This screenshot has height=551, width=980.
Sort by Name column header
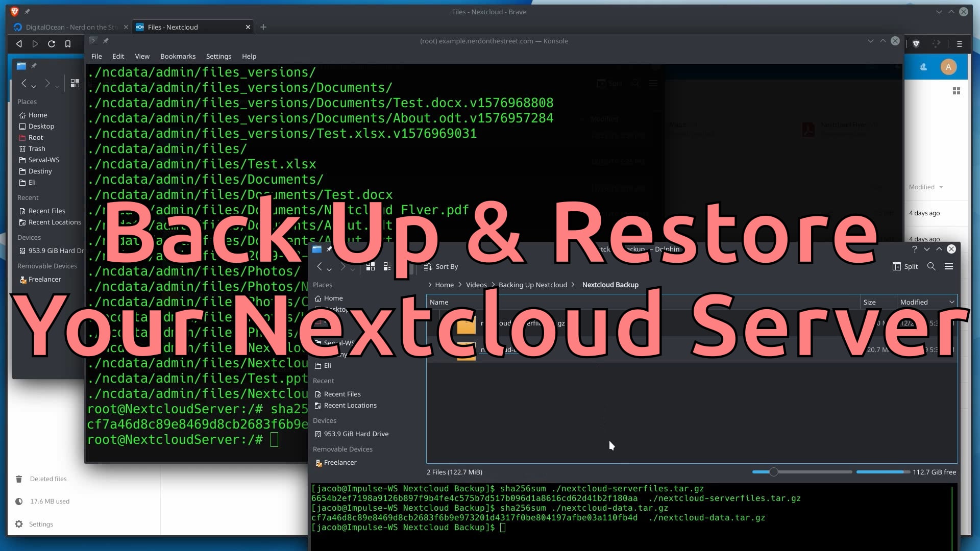(x=643, y=302)
